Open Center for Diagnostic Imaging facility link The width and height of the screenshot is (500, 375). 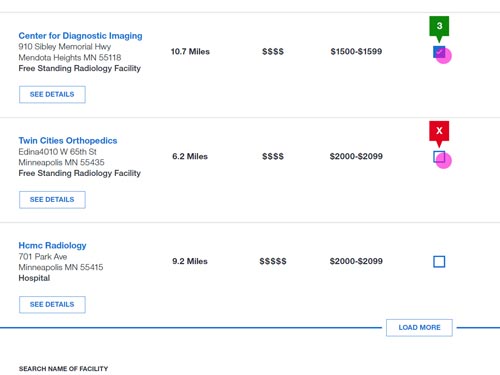pos(80,36)
